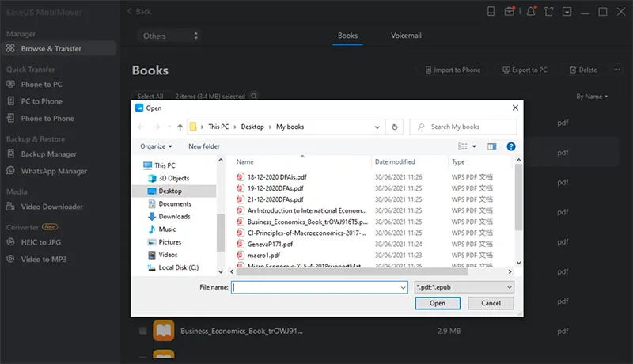The height and width of the screenshot is (364, 633).
Task: Select file 18-12-2020 DFAis.pdf
Action: [x=276, y=177]
